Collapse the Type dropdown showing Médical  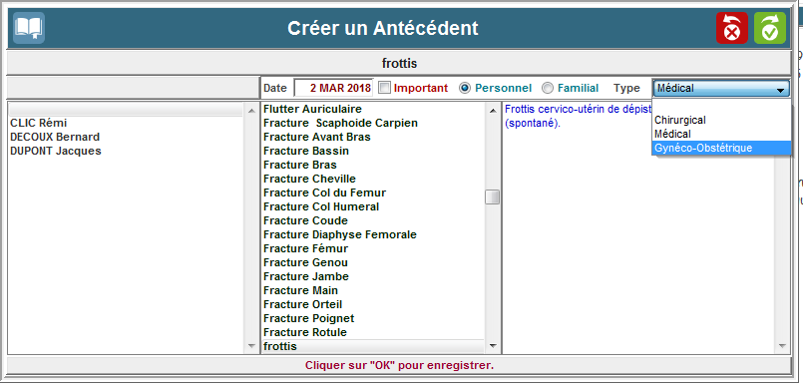pos(721,88)
